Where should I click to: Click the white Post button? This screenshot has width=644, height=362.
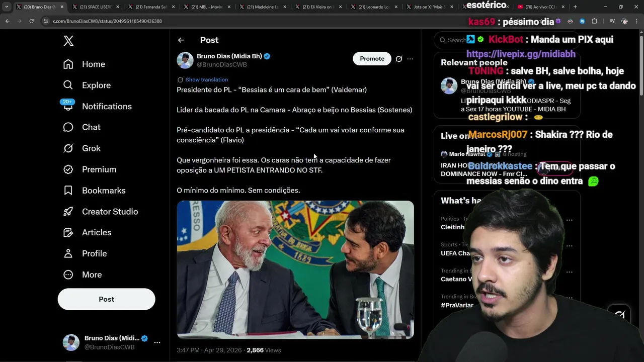tap(106, 299)
